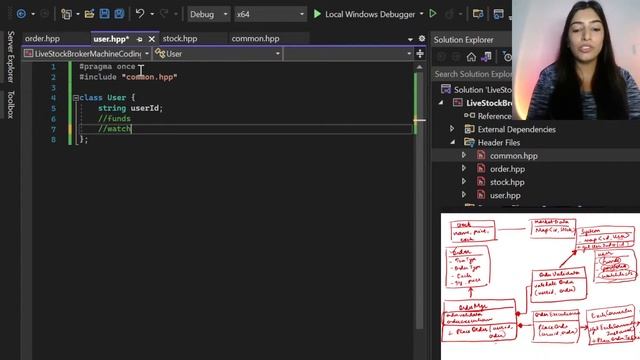Save the current file with Save icon
640x360 pixels.
(x=104, y=14)
